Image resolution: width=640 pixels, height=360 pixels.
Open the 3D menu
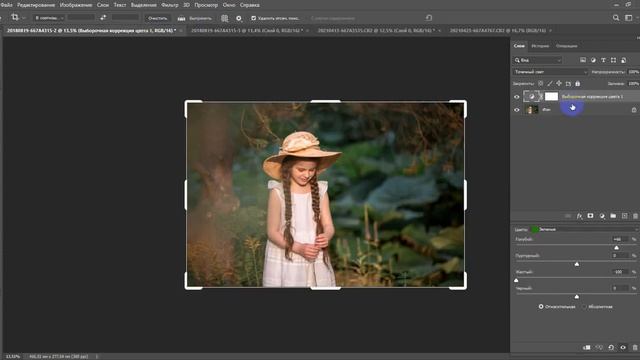187,5
